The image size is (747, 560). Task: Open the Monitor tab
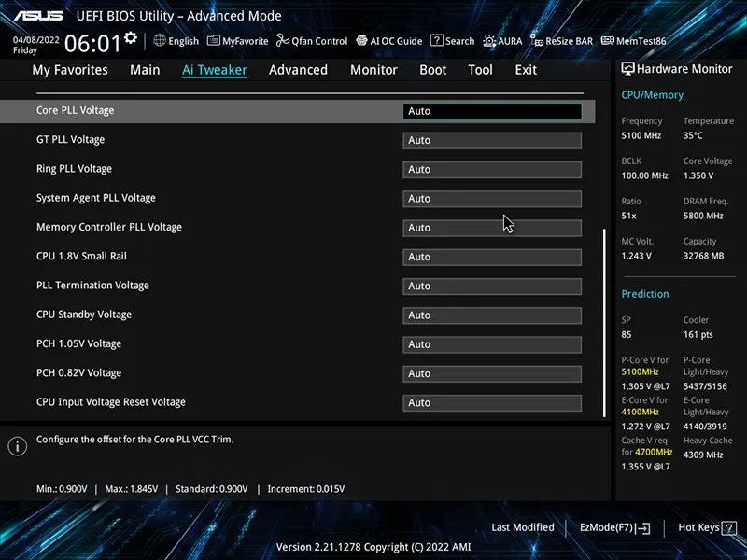tap(374, 69)
